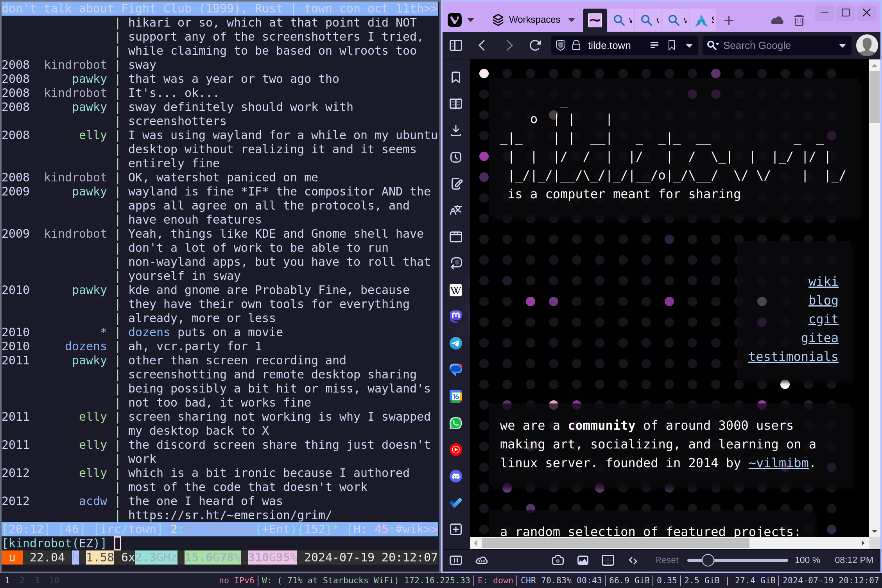Click the capture page camera icon

558,560
